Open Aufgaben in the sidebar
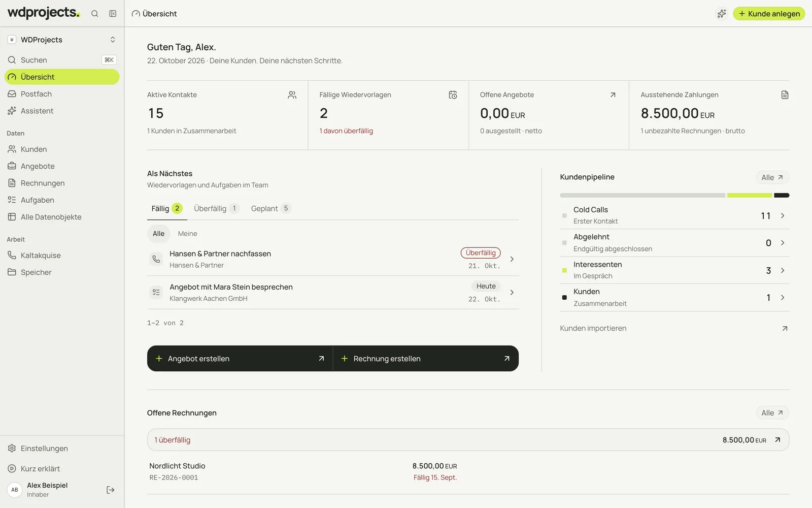 pos(62,200)
